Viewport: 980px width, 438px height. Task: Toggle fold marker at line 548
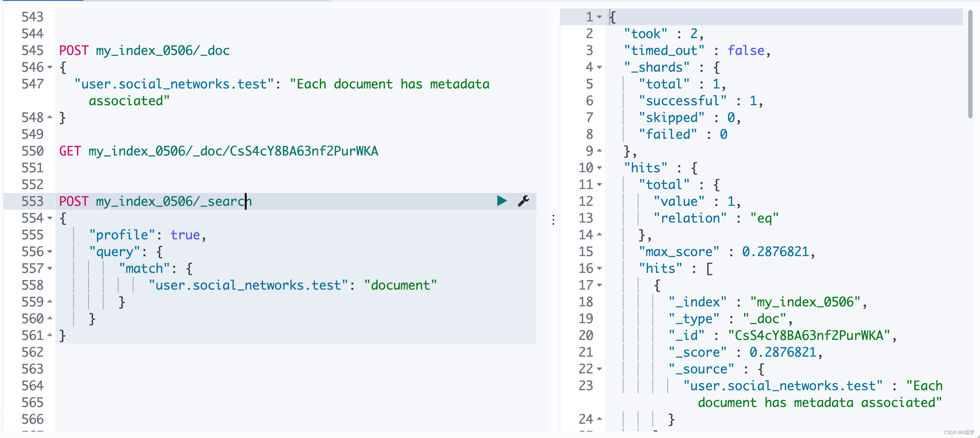point(50,117)
